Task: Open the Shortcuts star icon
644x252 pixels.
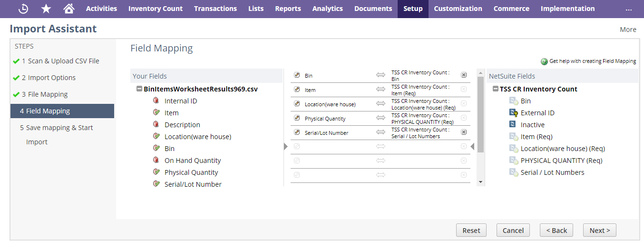Action: tap(46, 9)
